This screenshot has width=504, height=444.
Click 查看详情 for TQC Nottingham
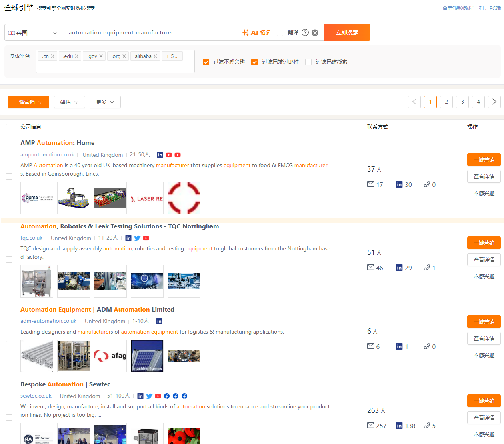tap(484, 260)
